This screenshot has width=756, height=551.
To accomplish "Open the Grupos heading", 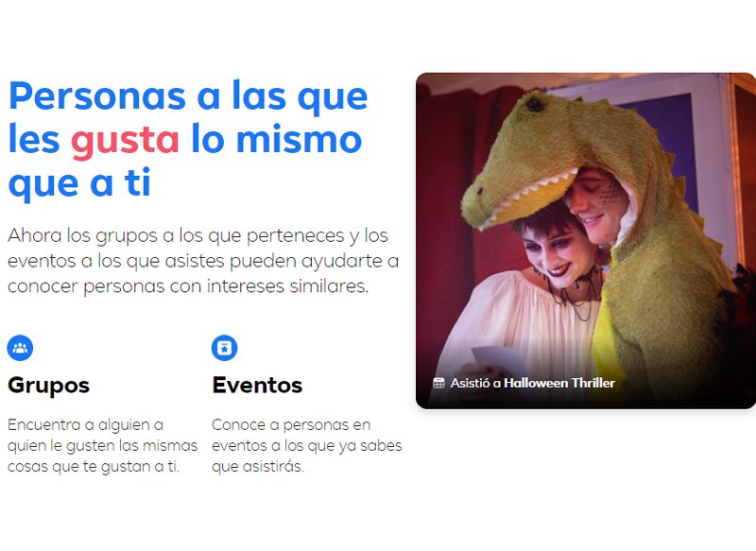I will [x=49, y=386].
